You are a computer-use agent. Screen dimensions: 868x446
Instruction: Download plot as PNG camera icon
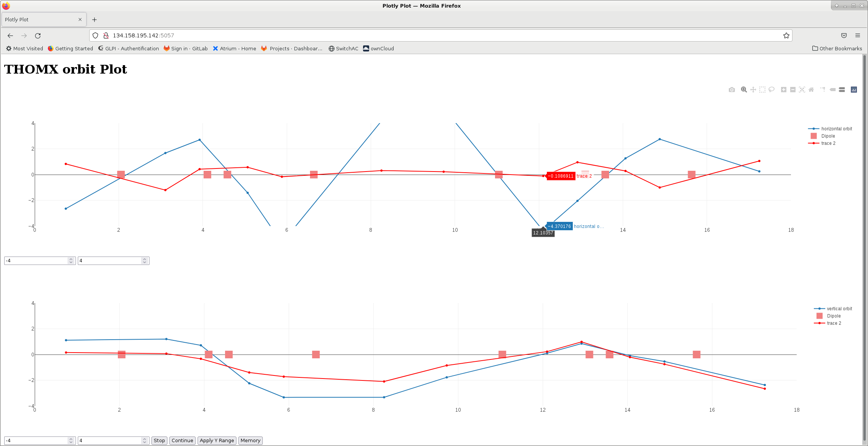[731, 90]
